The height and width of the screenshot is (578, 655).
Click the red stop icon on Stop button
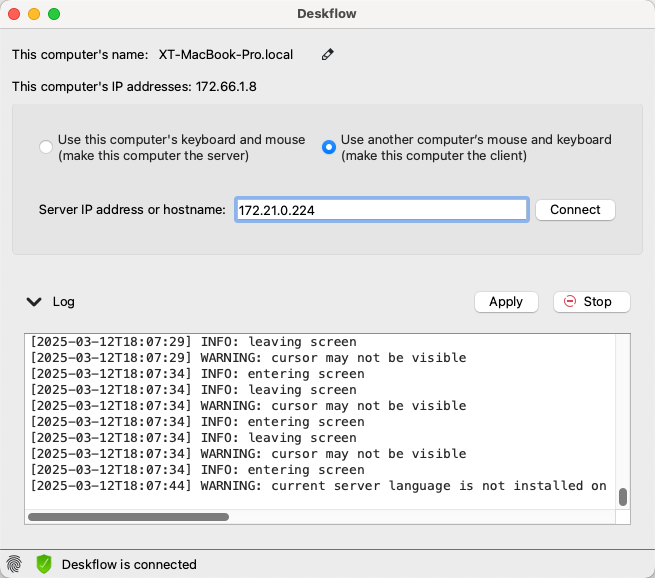click(570, 301)
